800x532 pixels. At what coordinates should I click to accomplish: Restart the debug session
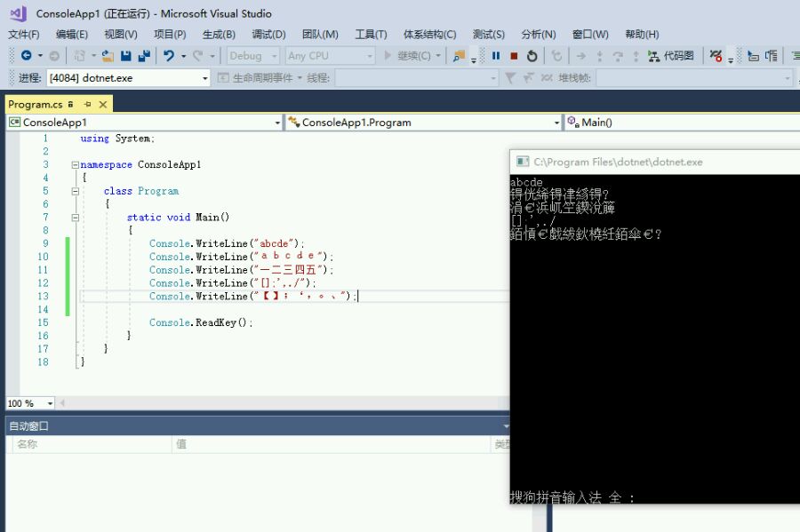pyautogui.click(x=532, y=56)
